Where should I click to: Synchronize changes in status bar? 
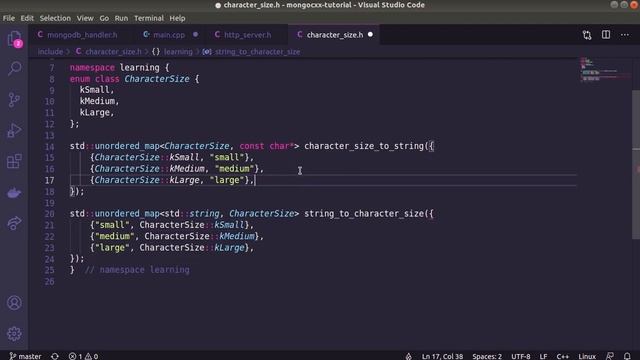click(x=55, y=356)
